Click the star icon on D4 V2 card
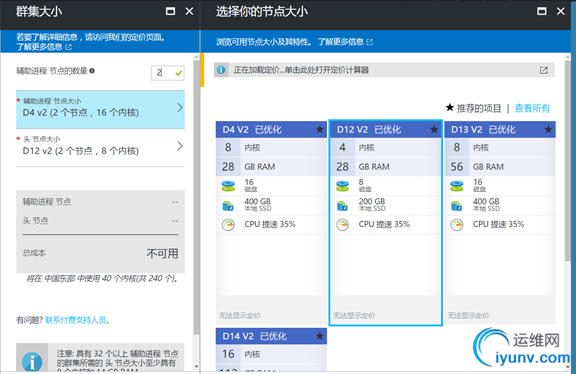Screen dimensions: 576x374 [x=320, y=129]
